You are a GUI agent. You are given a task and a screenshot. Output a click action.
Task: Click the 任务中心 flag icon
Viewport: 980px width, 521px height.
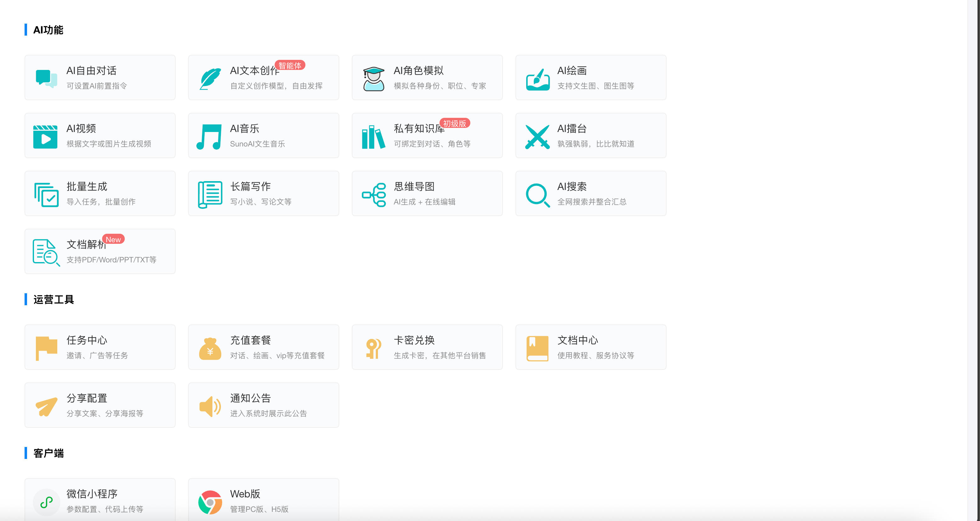tap(46, 348)
